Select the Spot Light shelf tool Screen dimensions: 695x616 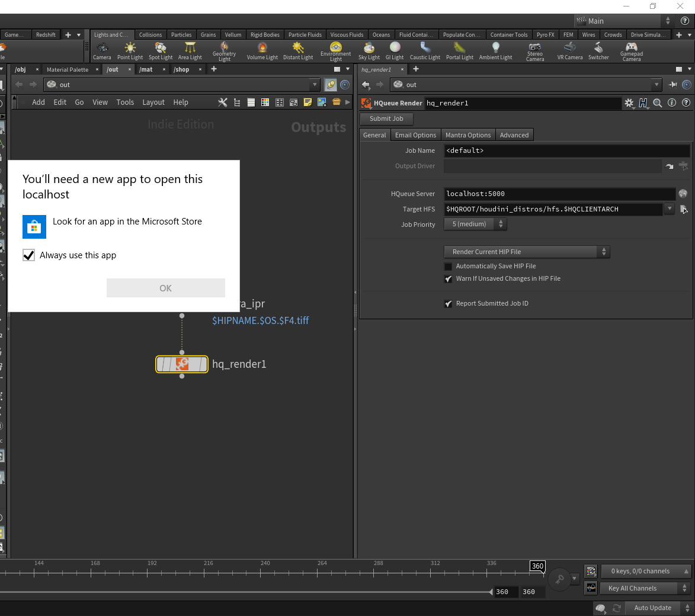(x=161, y=52)
